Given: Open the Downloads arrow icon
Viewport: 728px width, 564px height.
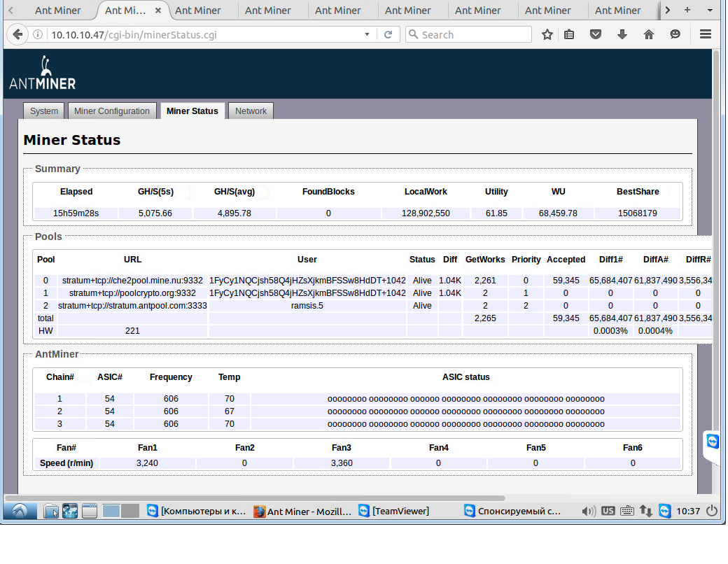Looking at the screenshot, I should [622, 34].
